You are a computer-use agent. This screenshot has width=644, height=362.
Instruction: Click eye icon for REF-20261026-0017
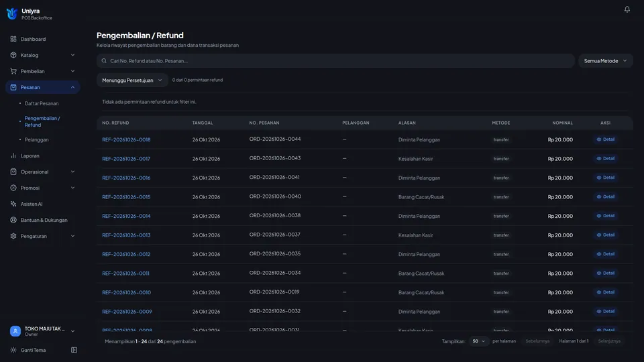pyautogui.click(x=599, y=158)
